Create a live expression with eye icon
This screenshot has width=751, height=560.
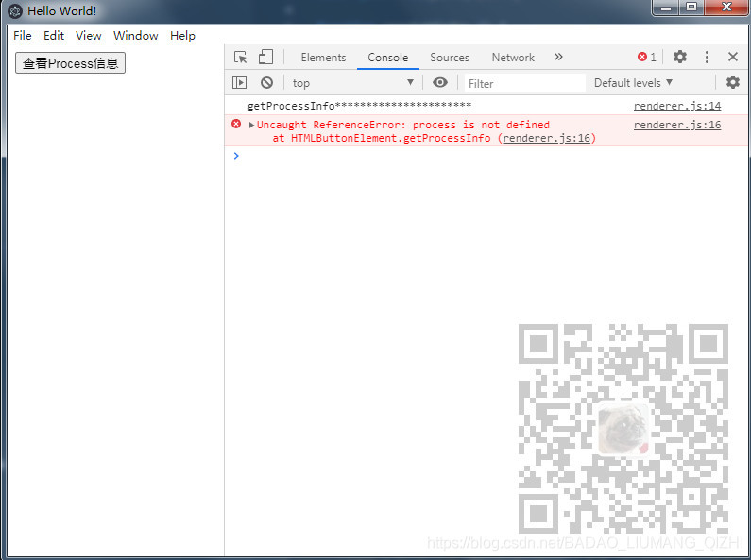[x=439, y=82]
